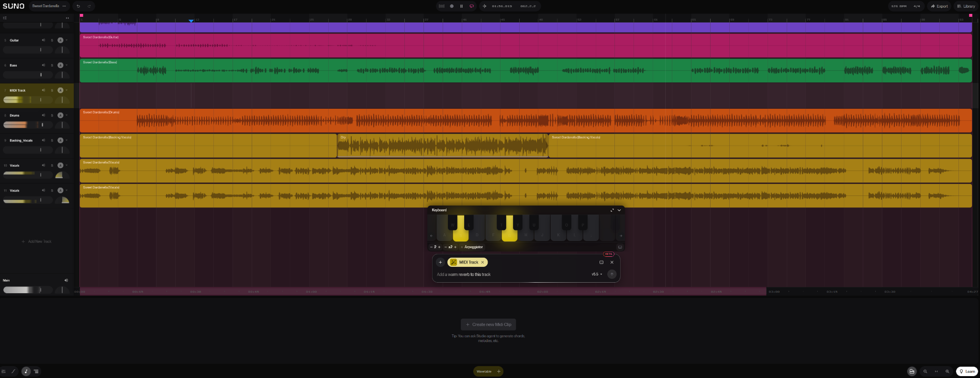The width and height of the screenshot is (980, 378).
Task: Decrease the keyboard octave value
Action: tap(431, 247)
